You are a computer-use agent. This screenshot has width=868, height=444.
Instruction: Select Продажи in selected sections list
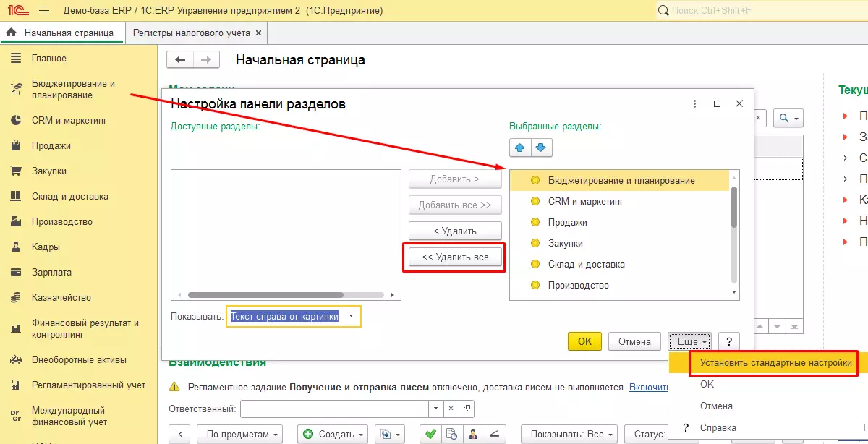[620, 223]
